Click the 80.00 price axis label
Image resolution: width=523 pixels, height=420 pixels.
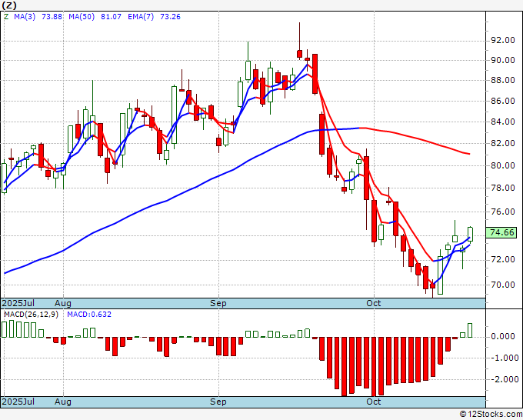click(502, 166)
